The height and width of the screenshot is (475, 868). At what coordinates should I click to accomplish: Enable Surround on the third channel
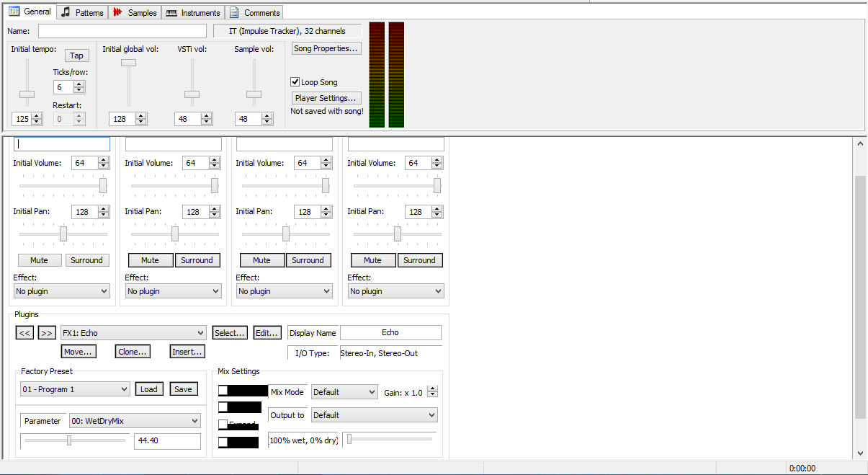(x=308, y=260)
